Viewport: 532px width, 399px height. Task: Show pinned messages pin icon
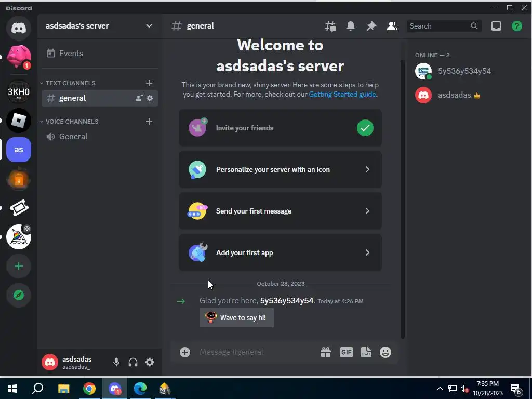371,26
